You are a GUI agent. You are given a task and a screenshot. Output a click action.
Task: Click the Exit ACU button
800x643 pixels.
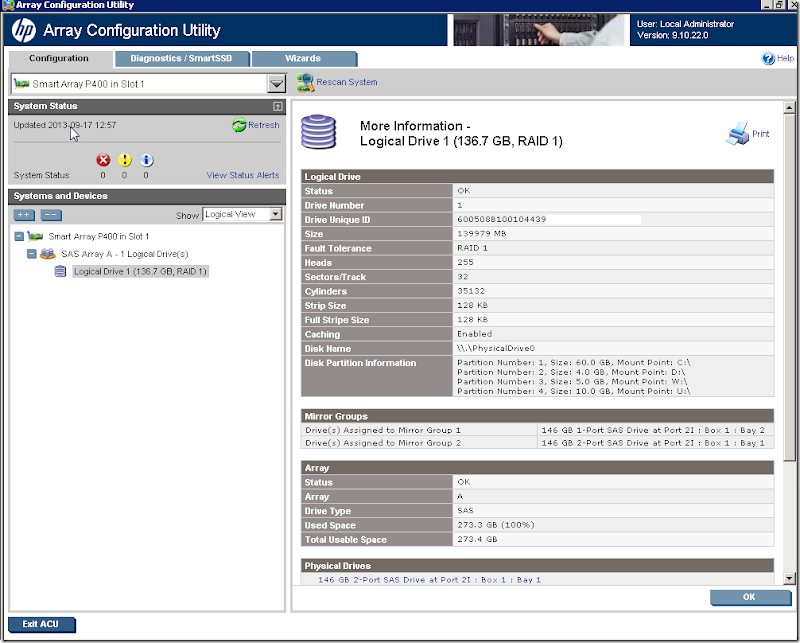(x=40, y=624)
